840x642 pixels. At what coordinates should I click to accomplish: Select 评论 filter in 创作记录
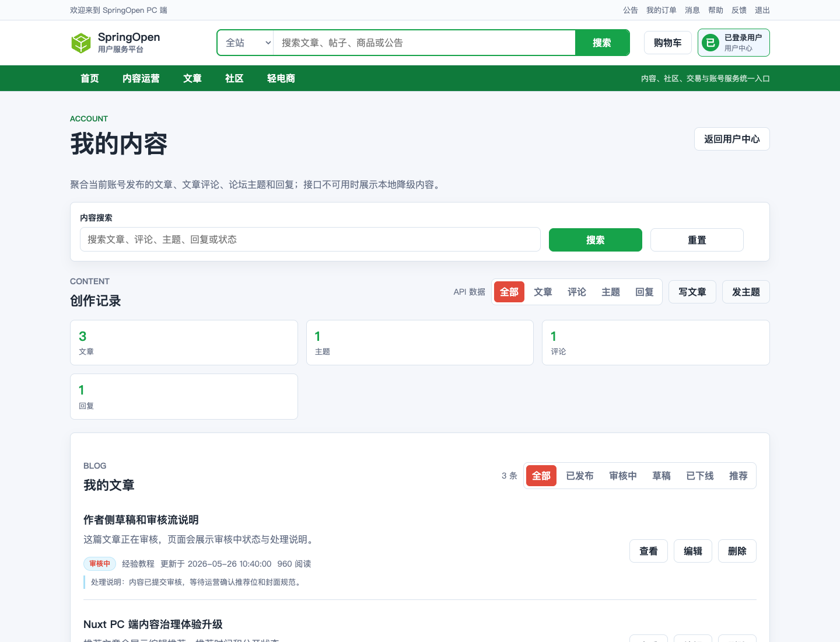point(577,292)
